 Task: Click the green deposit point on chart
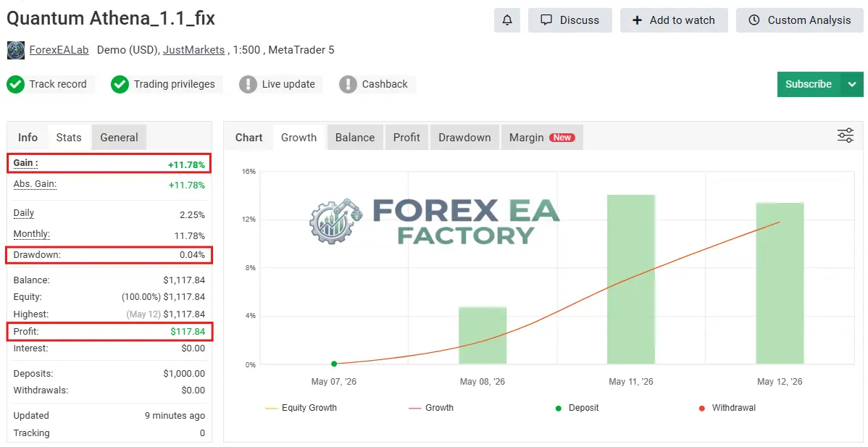point(334,364)
